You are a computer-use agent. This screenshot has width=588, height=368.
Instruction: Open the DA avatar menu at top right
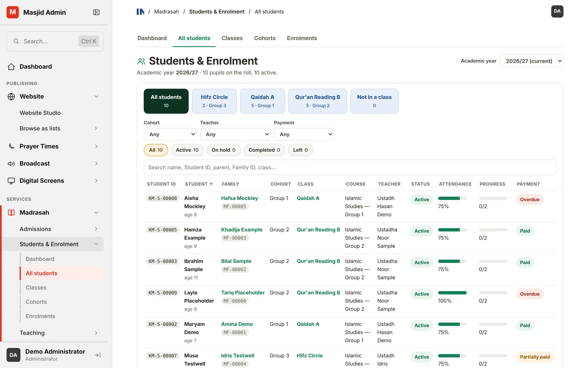point(557,11)
